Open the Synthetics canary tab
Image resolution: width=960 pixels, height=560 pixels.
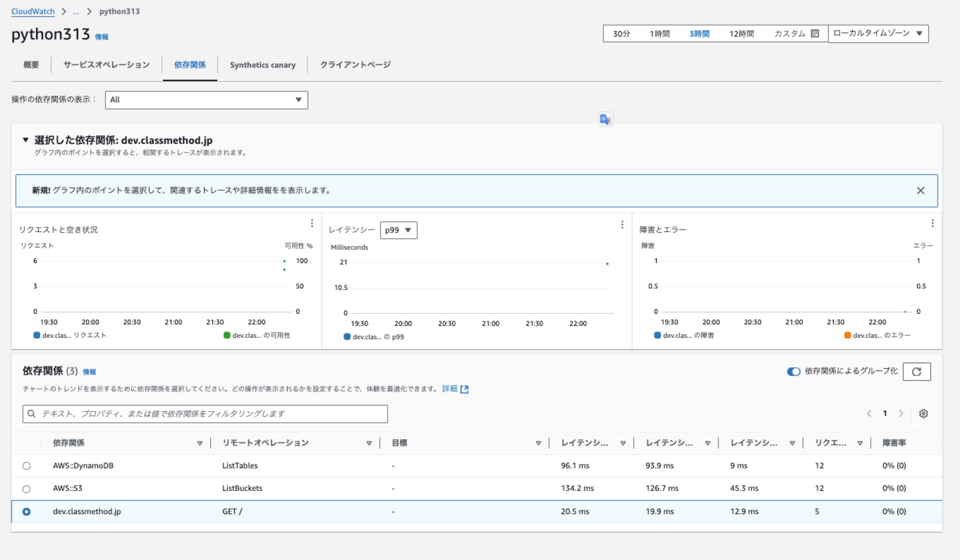point(263,65)
